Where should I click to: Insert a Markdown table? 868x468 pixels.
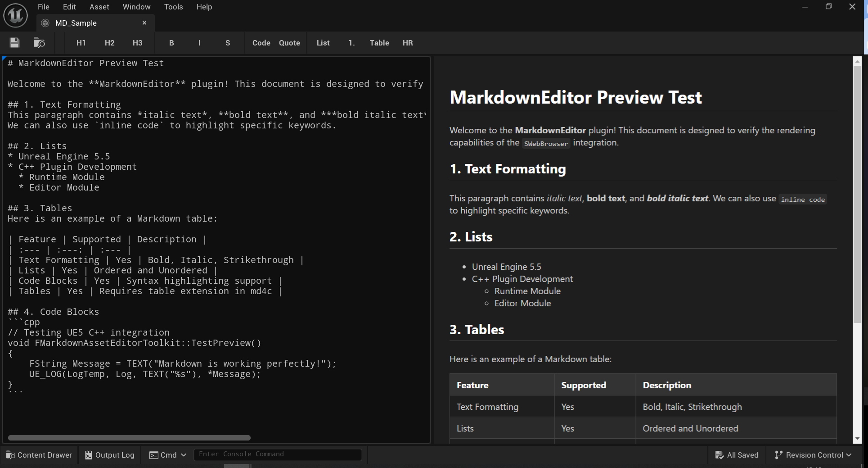(x=379, y=43)
